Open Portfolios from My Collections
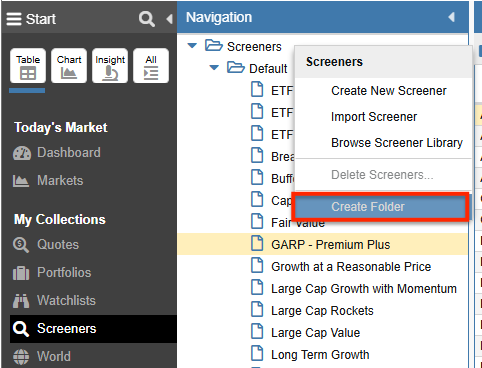Viewport: 482px width, 368px height. [52, 273]
